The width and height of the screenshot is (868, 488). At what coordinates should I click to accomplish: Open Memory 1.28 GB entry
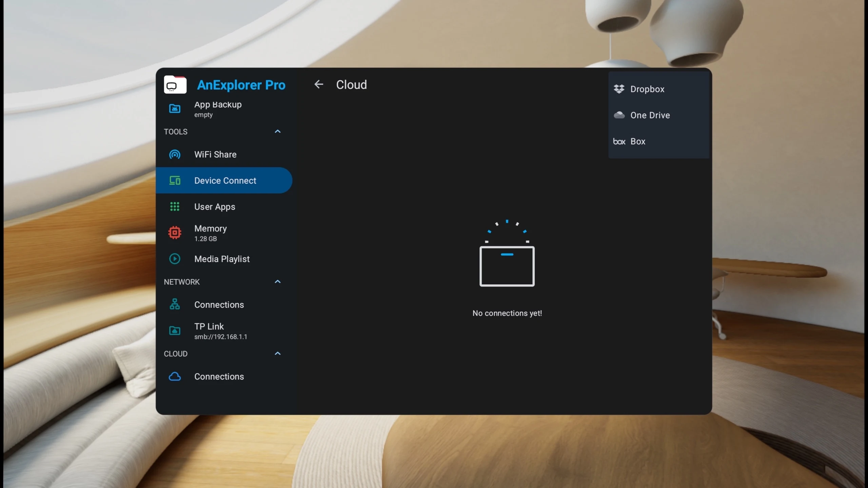tap(224, 233)
